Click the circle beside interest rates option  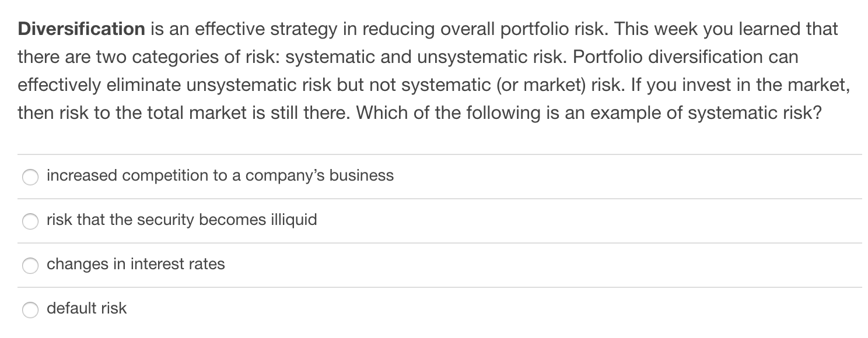pos(30,266)
